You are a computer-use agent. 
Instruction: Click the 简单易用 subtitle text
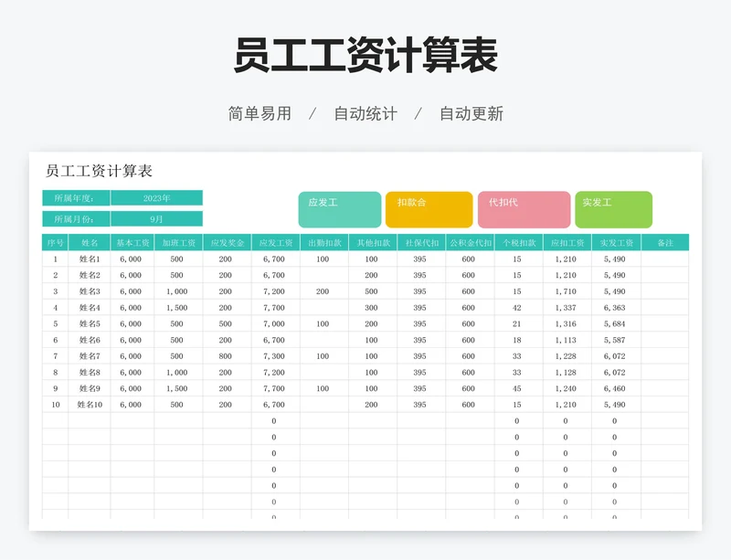coord(260,113)
